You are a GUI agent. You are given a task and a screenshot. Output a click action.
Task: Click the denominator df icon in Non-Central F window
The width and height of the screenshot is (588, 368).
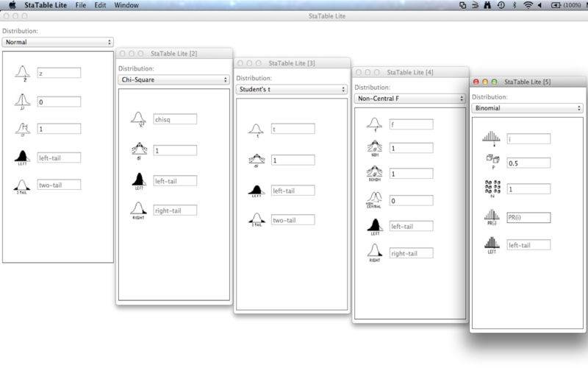click(375, 174)
